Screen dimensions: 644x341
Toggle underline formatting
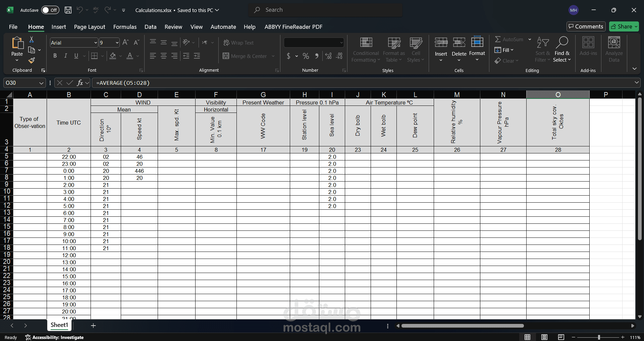click(x=76, y=56)
